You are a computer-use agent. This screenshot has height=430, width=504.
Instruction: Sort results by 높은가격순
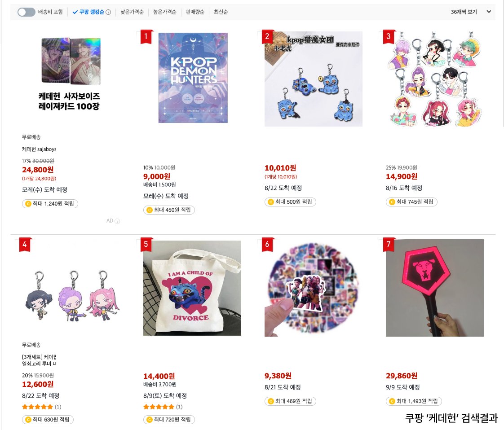point(164,12)
